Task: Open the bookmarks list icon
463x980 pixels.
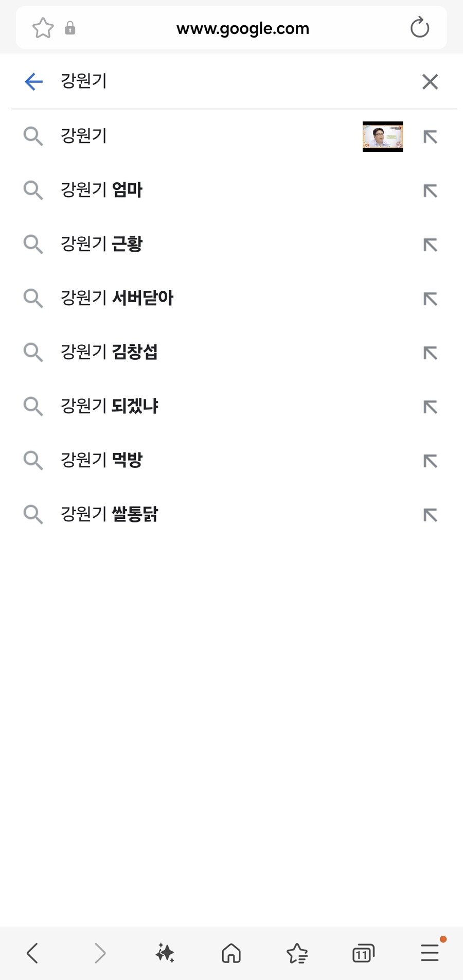Action: pos(297,953)
